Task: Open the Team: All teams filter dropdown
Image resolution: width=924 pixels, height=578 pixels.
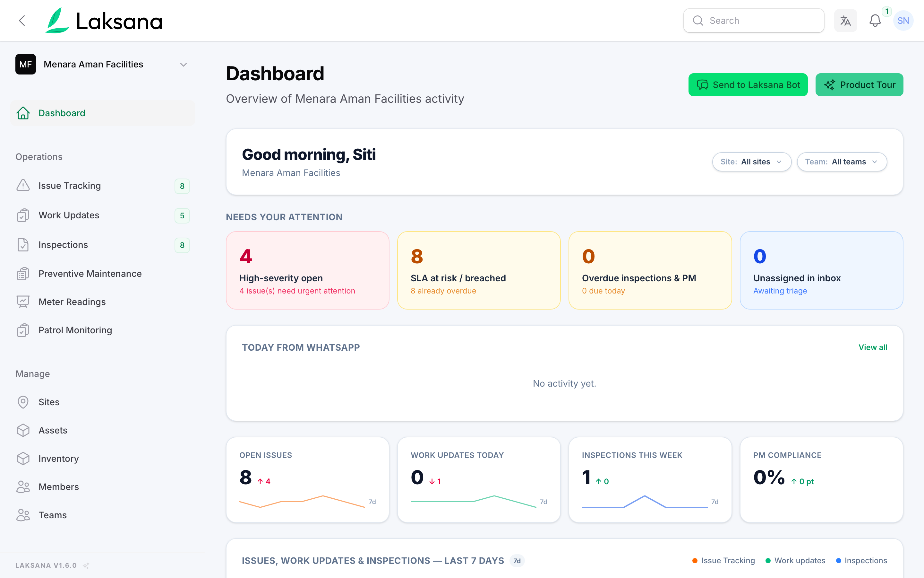Action: [842, 162]
